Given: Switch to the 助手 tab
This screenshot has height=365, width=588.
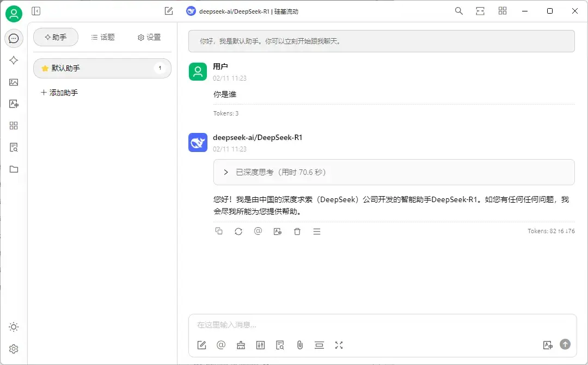Looking at the screenshot, I should pyautogui.click(x=56, y=37).
